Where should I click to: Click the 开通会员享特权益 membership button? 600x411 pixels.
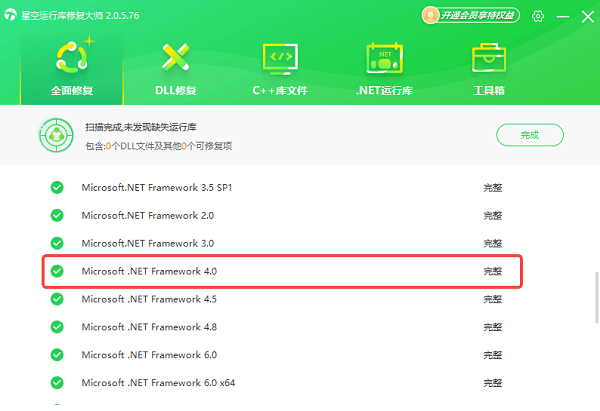(471, 15)
